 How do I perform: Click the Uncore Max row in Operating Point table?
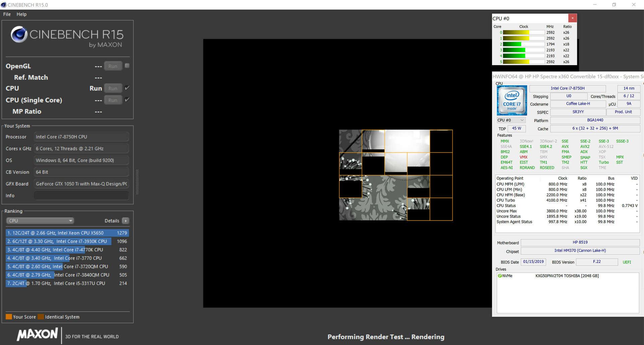point(567,211)
